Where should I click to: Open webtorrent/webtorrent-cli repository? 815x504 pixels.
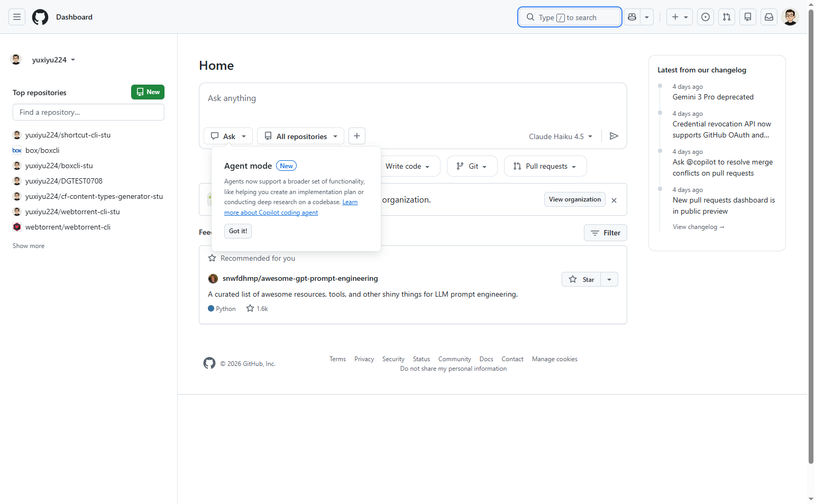[68, 227]
